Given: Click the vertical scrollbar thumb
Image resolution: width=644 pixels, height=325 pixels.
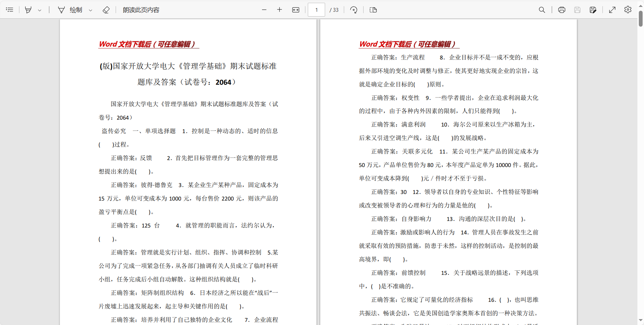Looking at the screenshot, I should pyautogui.click(x=641, y=18).
